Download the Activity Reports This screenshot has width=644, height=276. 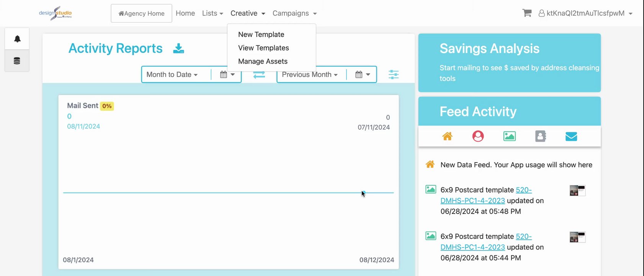point(178,48)
